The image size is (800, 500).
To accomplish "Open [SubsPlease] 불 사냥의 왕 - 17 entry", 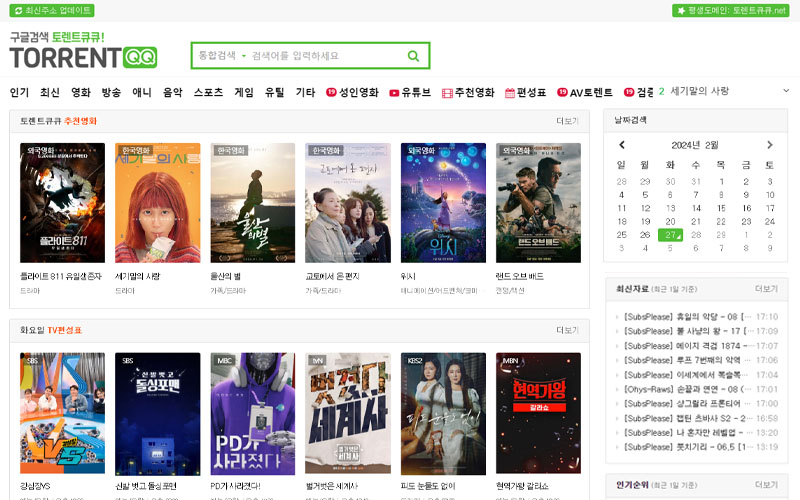I will tap(688, 331).
